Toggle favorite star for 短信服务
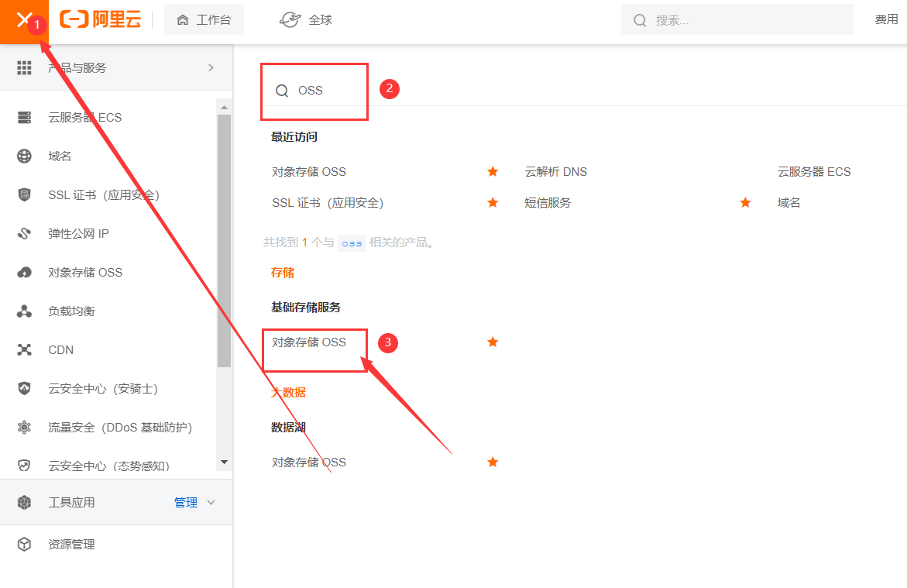Screen dimensions: 907x588 [x=746, y=202]
